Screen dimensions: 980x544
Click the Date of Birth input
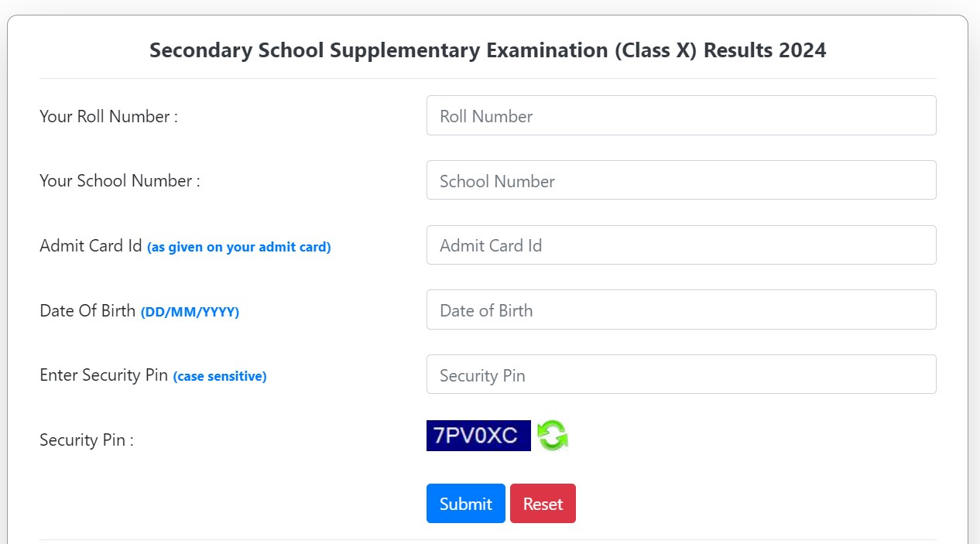coord(681,310)
